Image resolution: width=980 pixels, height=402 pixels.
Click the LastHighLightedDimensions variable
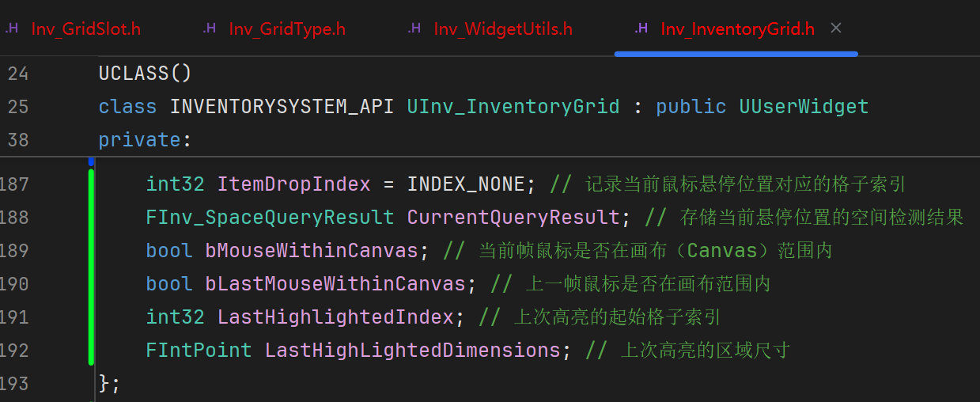(412, 350)
